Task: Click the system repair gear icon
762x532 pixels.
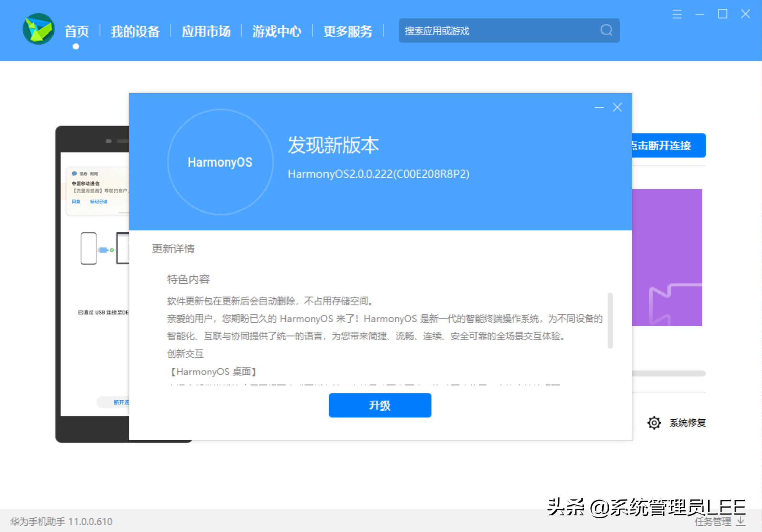Action: [654, 423]
